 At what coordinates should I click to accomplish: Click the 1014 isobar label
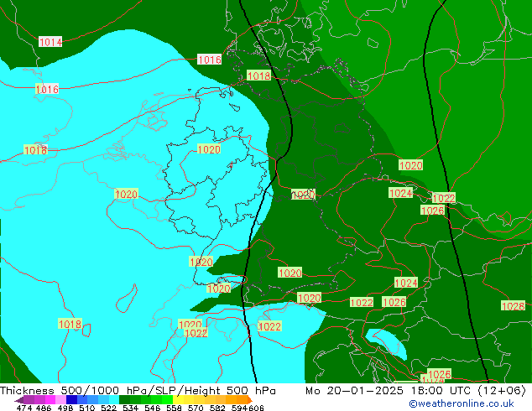click(x=50, y=42)
